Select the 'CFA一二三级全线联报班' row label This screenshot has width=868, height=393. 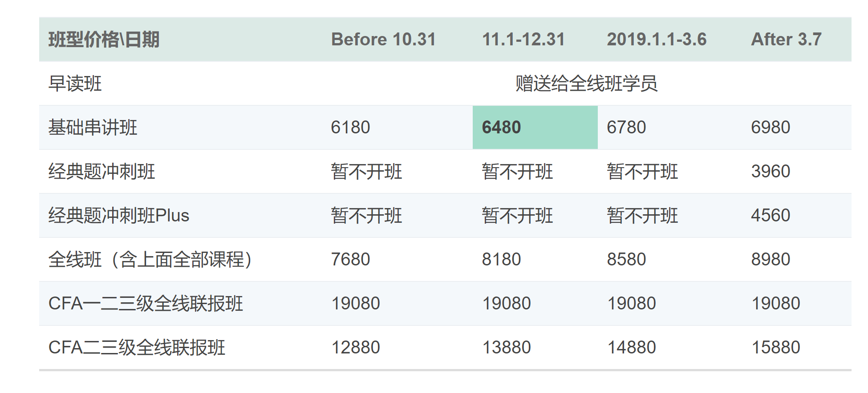146,304
